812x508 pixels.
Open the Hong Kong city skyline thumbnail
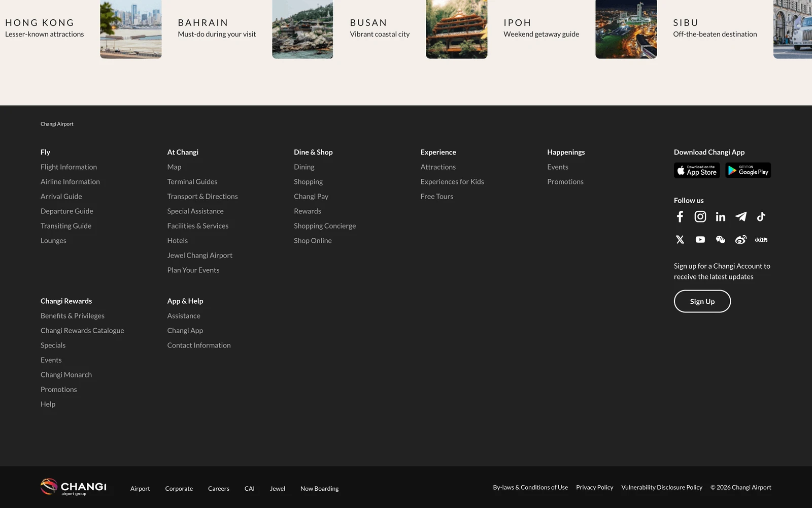coord(131,29)
